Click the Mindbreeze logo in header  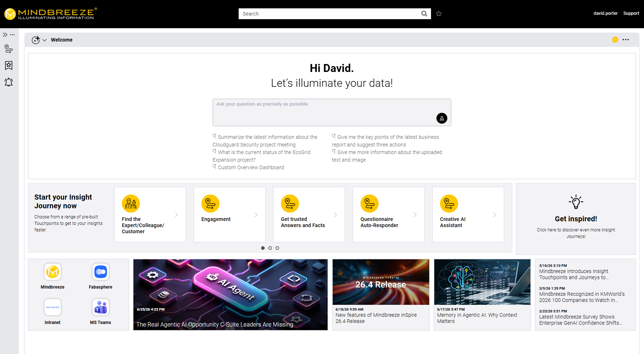[50, 14]
